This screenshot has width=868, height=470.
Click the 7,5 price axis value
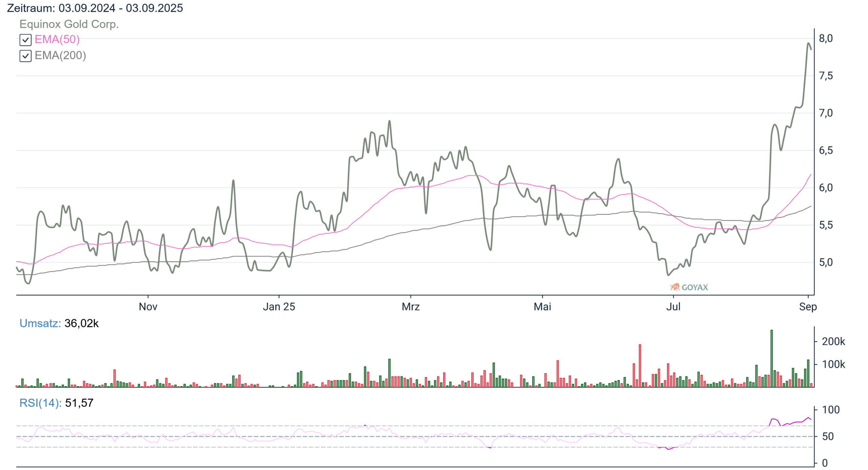[x=826, y=76]
